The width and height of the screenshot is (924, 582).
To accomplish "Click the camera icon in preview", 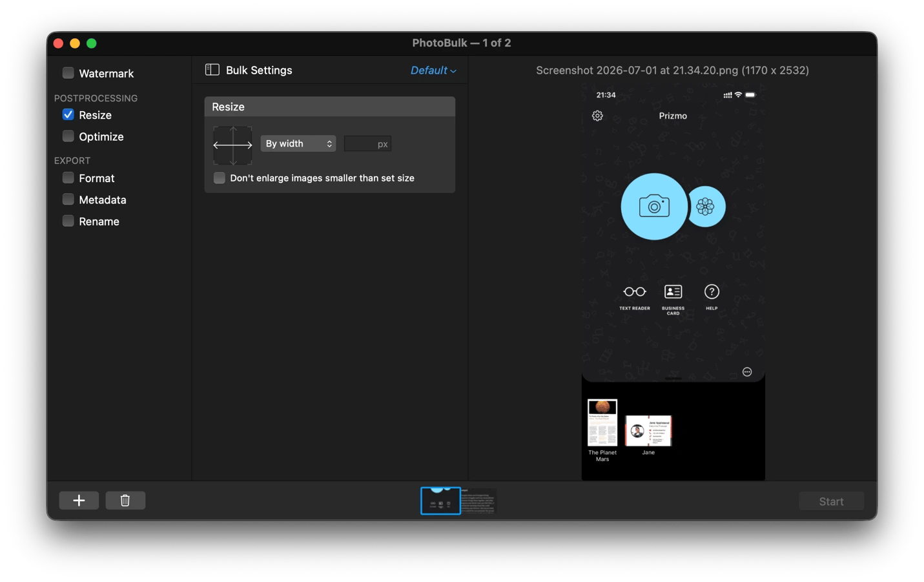I will [x=654, y=207].
